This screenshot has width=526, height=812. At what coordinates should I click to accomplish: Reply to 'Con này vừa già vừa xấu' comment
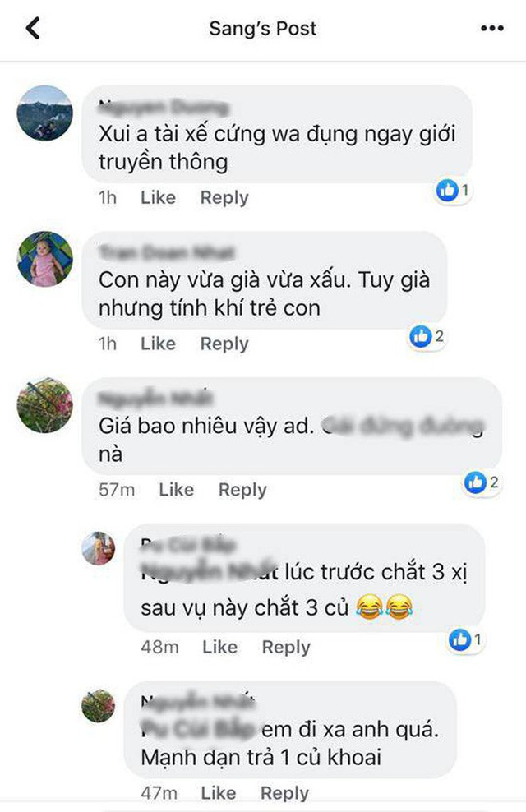224,344
